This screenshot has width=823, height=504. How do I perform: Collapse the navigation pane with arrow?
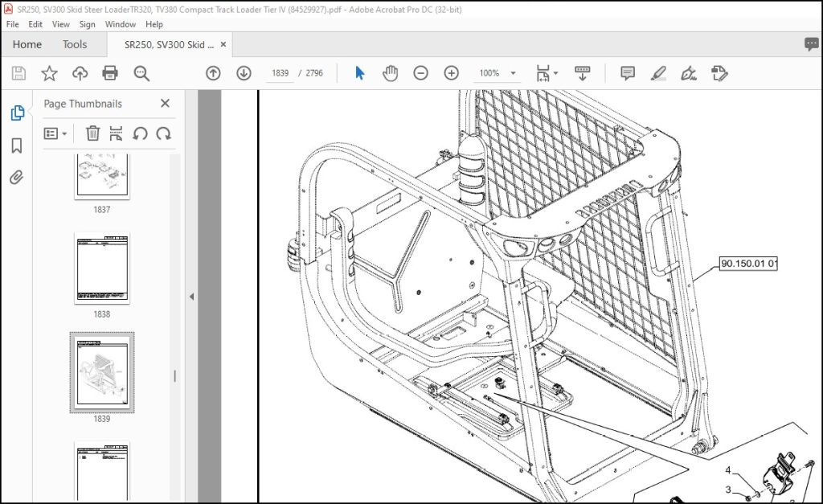191,297
